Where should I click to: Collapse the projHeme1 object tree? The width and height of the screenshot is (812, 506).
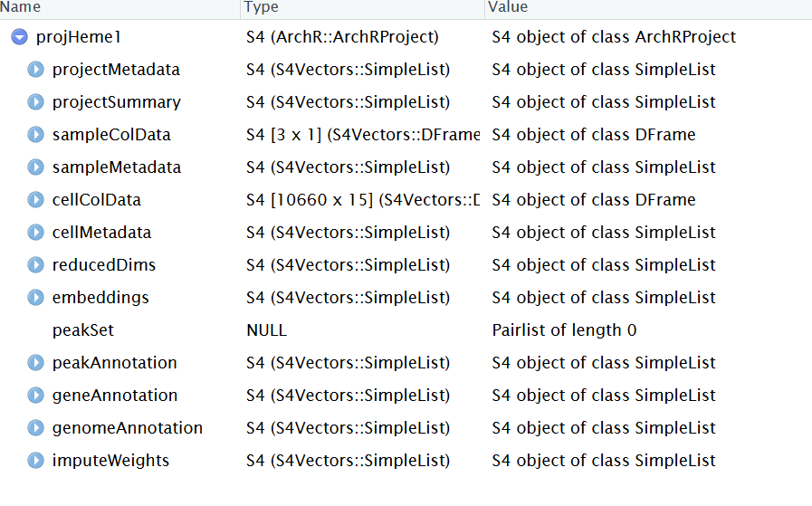(20, 37)
